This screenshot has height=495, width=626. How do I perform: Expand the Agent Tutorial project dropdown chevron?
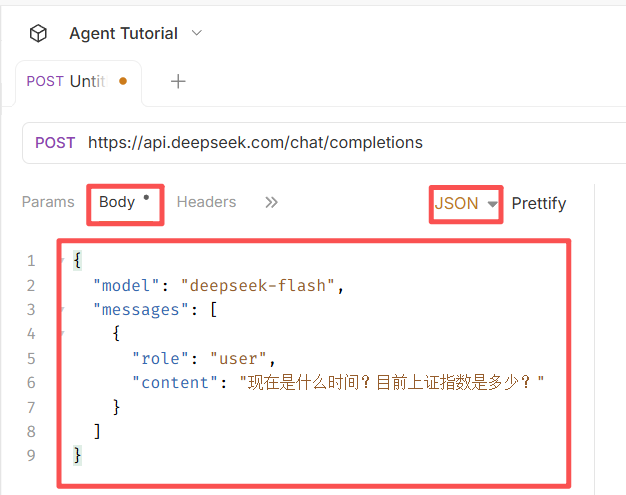point(197,33)
